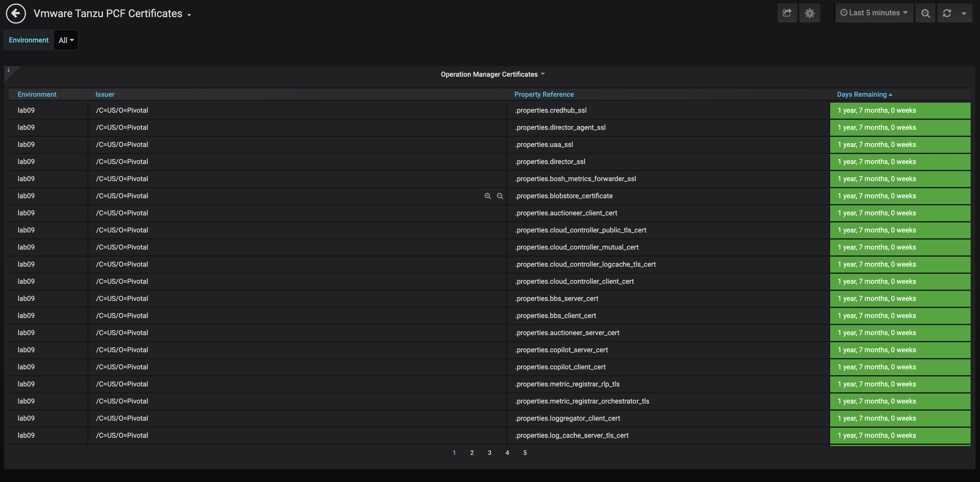Select .properties.cloud_controller_public_tls_cert cell
The image size is (980, 482).
(x=668, y=230)
